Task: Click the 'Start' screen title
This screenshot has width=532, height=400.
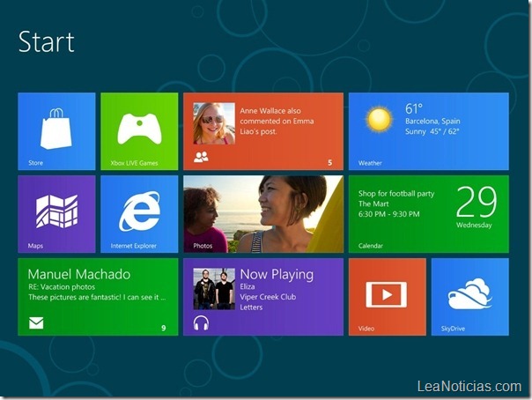Action: [x=47, y=42]
